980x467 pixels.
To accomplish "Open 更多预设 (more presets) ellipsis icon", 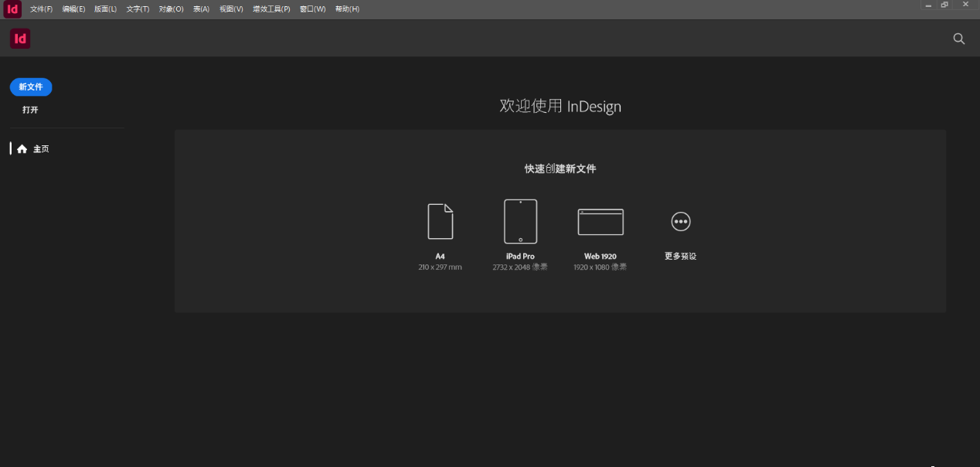I will point(680,222).
